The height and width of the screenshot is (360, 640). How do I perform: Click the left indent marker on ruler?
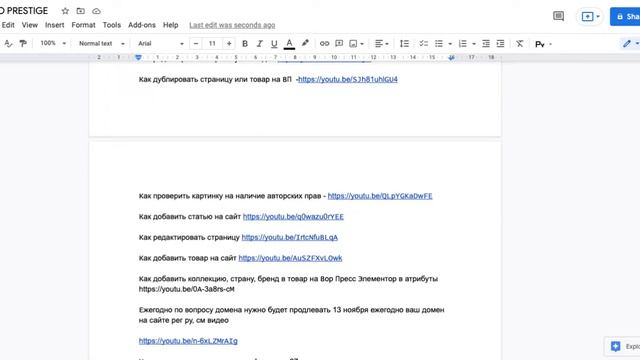[138, 58]
